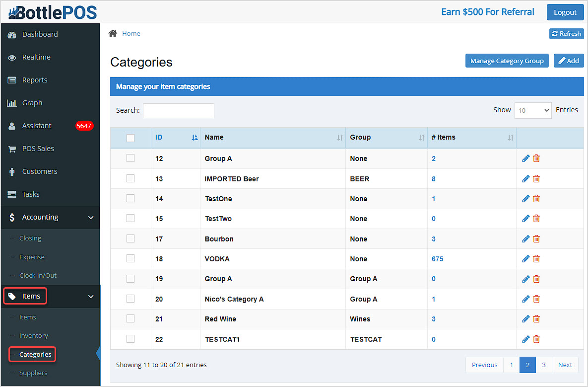Open Realtime from the sidebar

pyautogui.click(x=12, y=57)
